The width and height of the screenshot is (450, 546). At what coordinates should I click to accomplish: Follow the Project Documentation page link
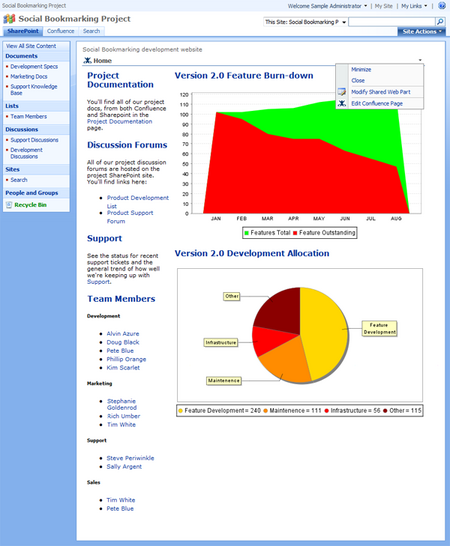tap(119, 121)
